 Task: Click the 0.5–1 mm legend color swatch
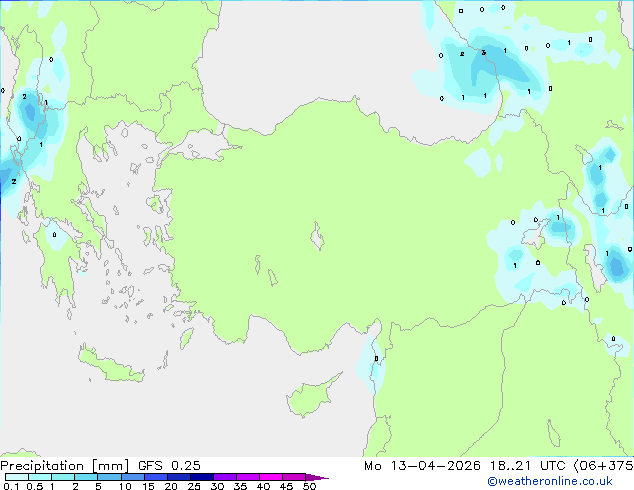(40, 477)
